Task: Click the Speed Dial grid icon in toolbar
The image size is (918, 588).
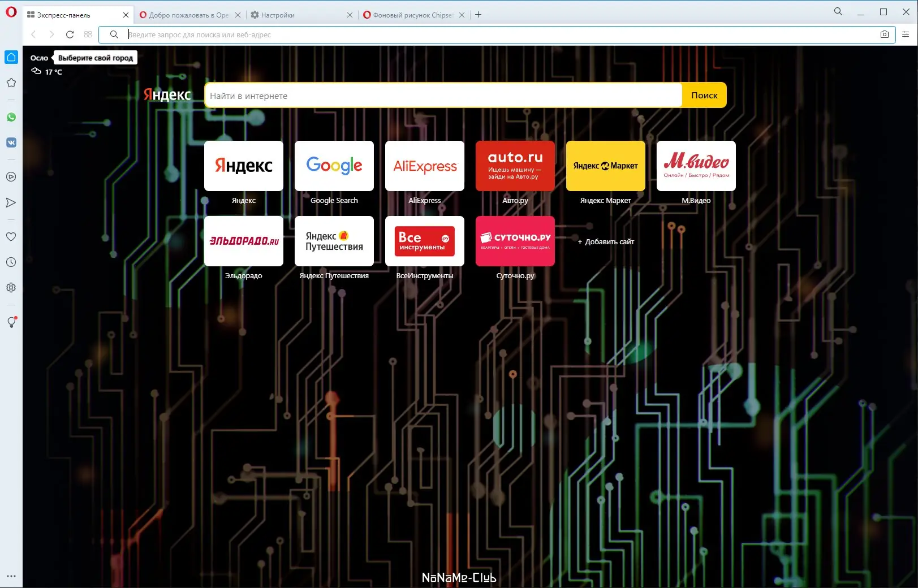Action: [x=88, y=34]
